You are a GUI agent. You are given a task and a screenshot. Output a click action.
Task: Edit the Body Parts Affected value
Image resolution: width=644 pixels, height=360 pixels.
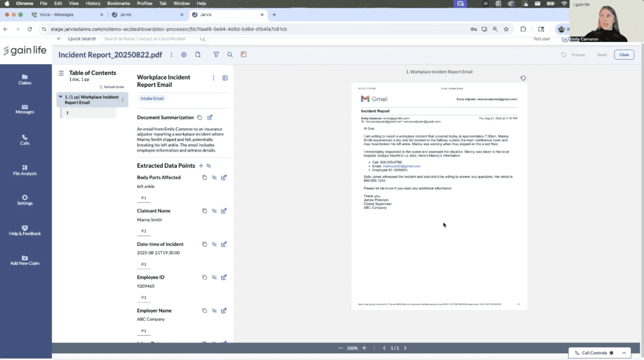pyautogui.click(x=224, y=177)
